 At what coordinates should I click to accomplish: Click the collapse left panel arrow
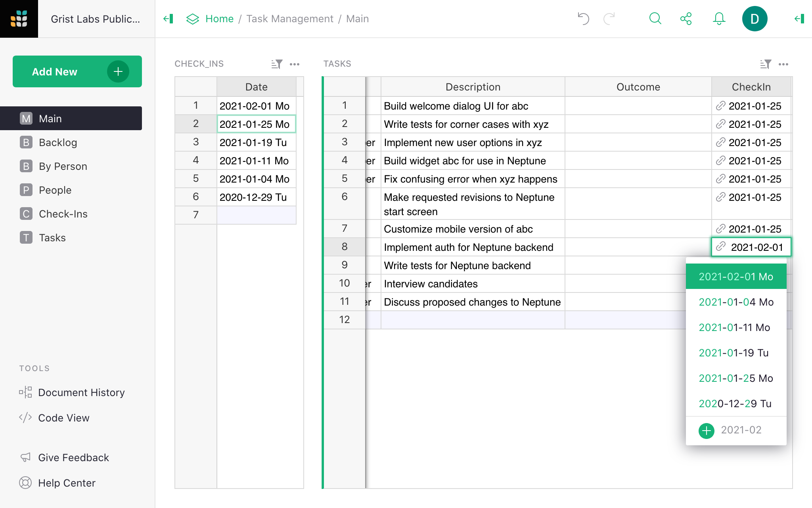click(169, 19)
